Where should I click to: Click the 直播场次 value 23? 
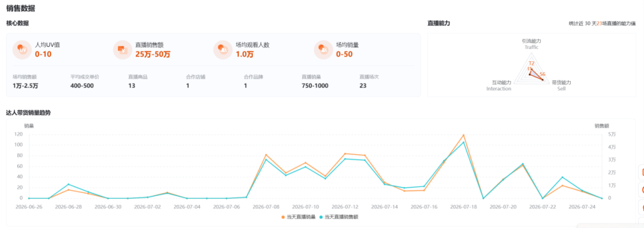click(x=363, y=86)
